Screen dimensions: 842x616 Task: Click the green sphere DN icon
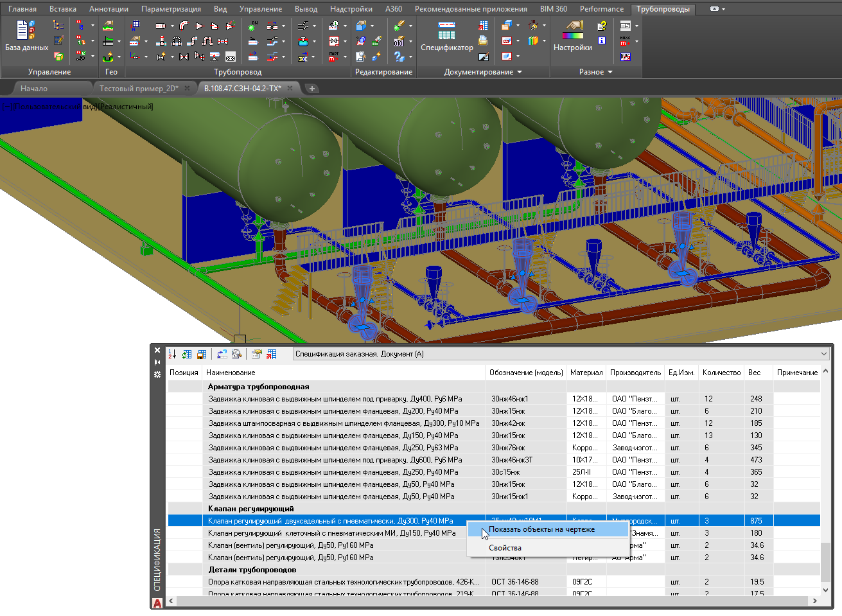click(x=252, y=26)
